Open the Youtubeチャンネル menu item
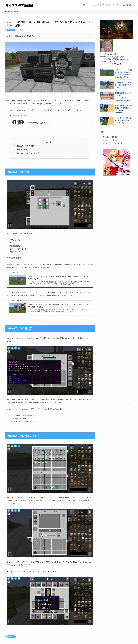 [x=113, y=5]
